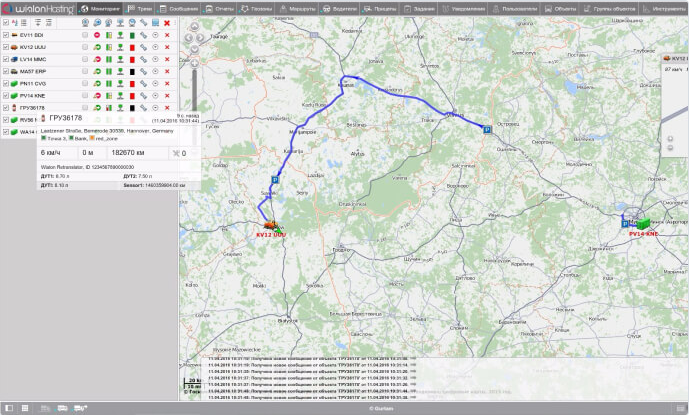Open the Прицепы tab
This screenshot has width=690, height=415.
coord(380,9)
